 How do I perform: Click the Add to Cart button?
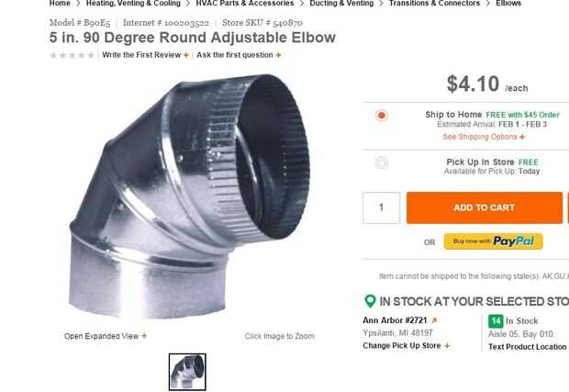485,207
